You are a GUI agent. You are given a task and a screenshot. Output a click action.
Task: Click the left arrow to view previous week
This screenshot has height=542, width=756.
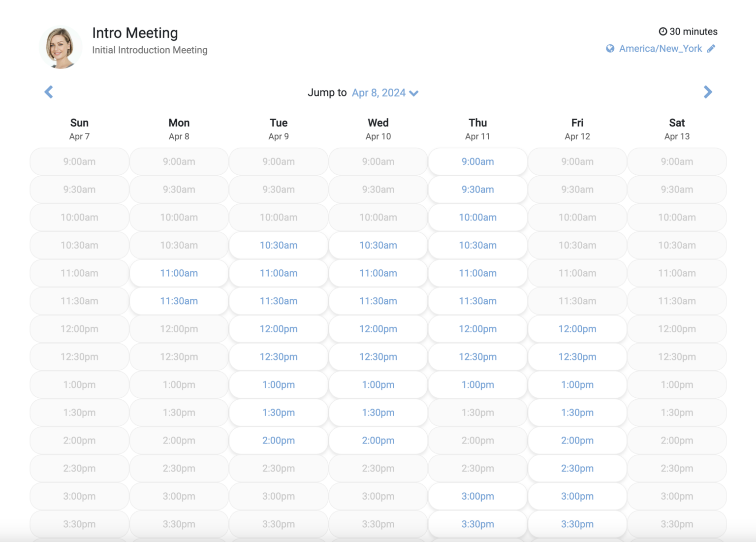click(x=49, y=92)
